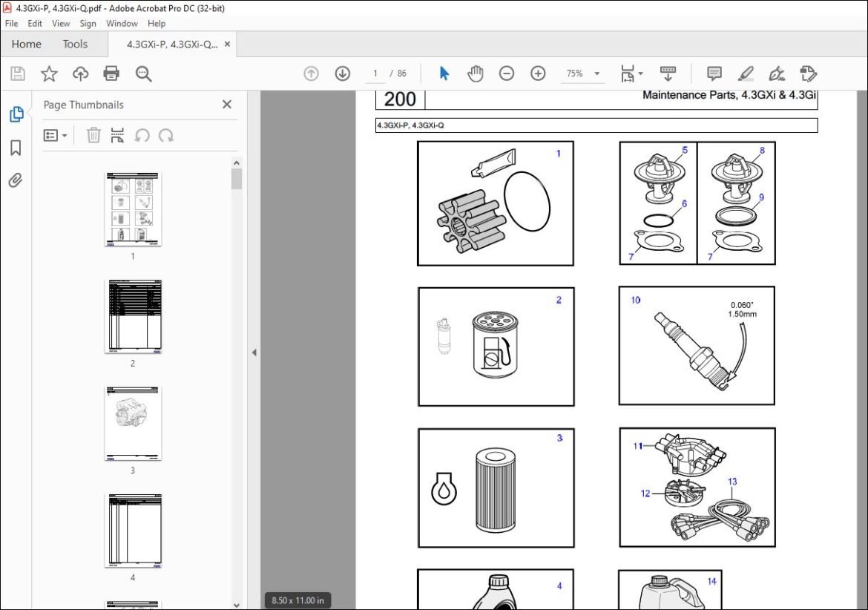Rotate page clockwise
The height and width of the screenshot is (610, 868).
(166, 135)
